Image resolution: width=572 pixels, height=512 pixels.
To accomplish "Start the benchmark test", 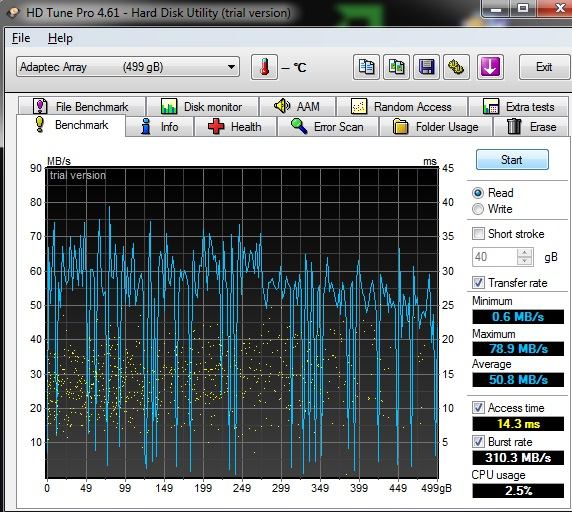I will coord(512,160).
